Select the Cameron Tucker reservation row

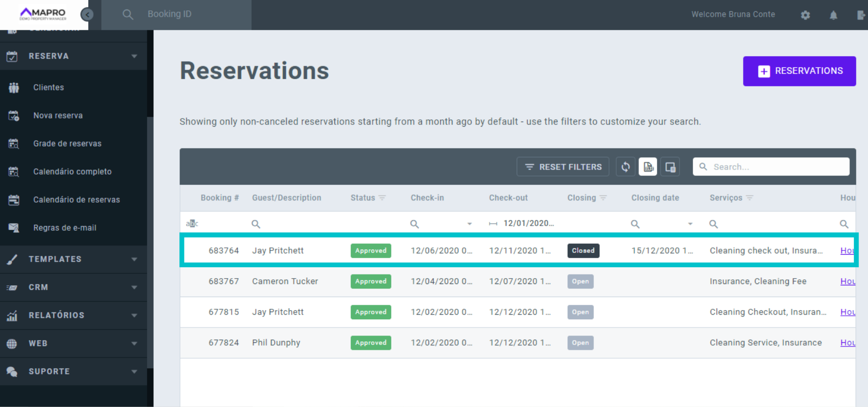tap(285, 281)
